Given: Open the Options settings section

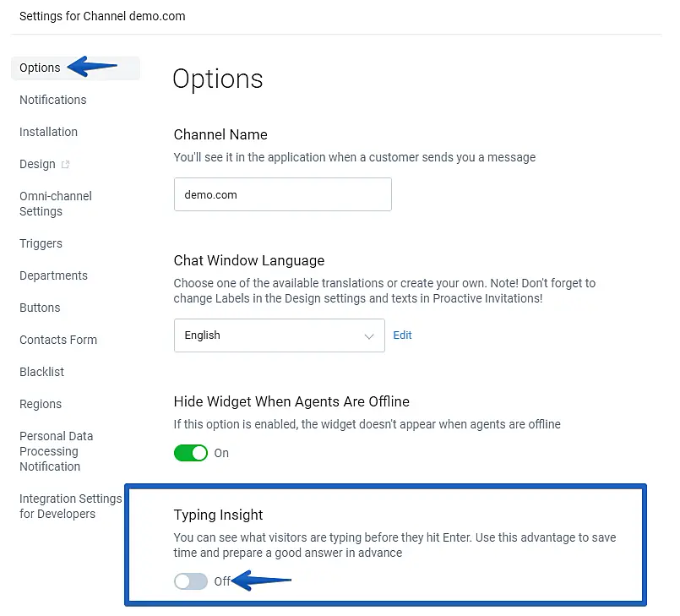Looking at the screenshot, I should tap(40, 68).
